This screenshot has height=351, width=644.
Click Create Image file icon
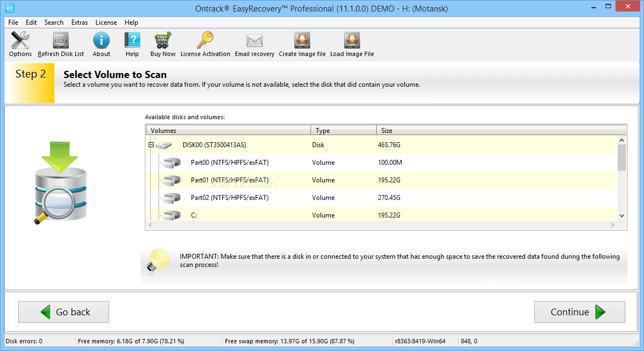(x=302, y=40)
